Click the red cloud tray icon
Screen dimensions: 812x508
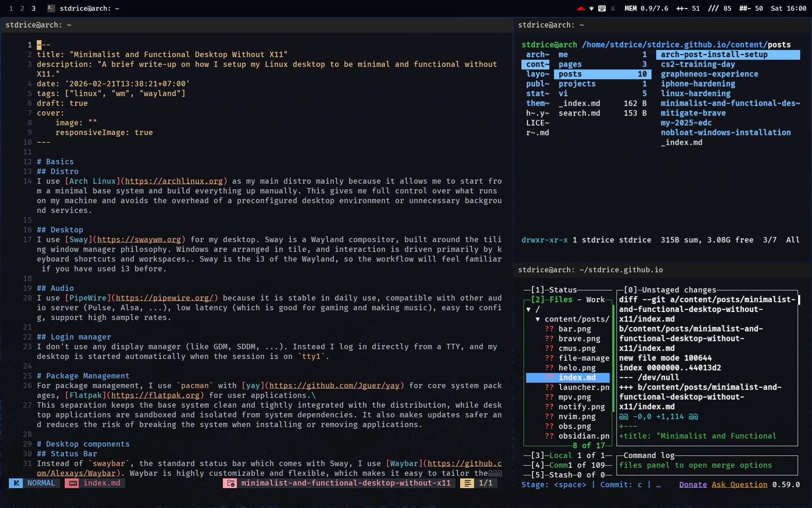(x=581, y=8)
